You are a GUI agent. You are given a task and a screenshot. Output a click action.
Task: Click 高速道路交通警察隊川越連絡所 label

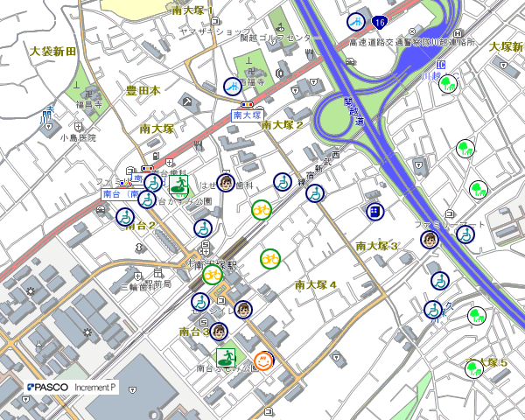(x=412, y=43)
